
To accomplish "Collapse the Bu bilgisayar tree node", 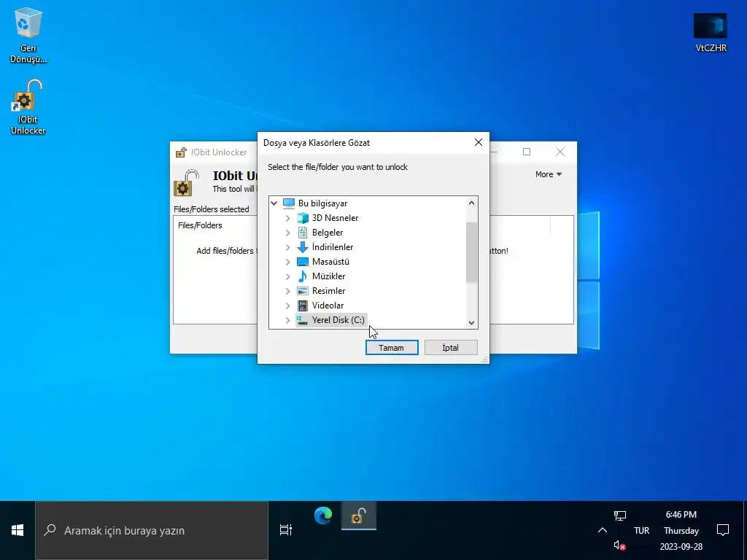I will 274,203.
